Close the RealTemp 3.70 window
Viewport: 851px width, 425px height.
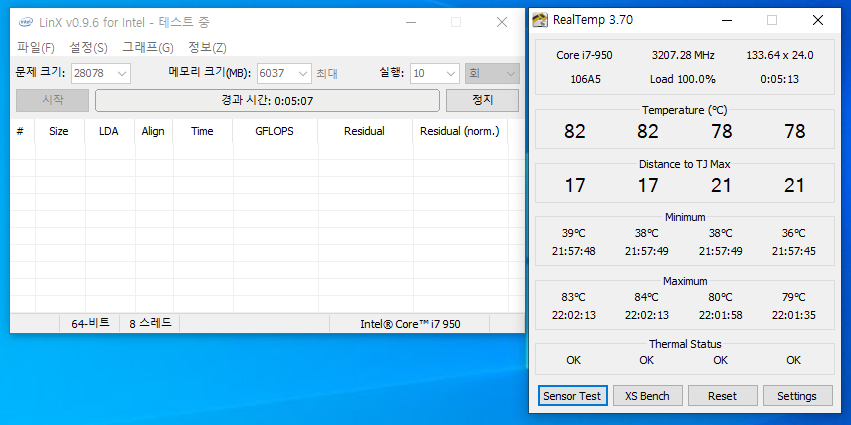coord(817,21)
